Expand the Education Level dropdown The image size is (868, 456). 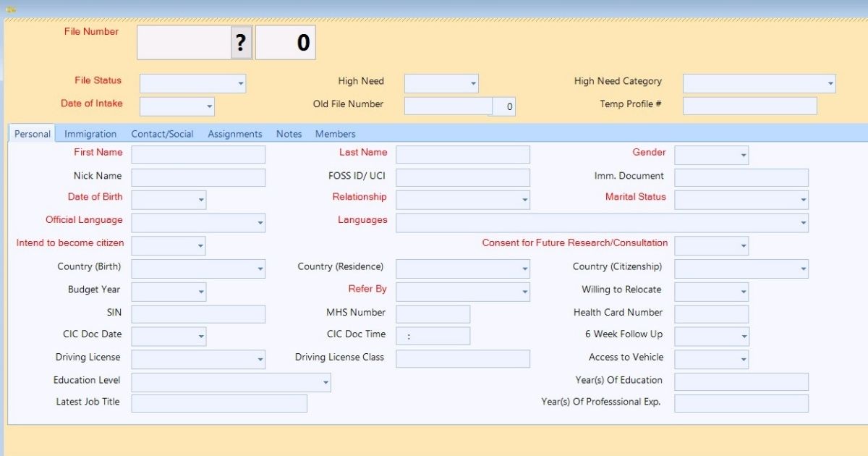[x=325, y=381]
